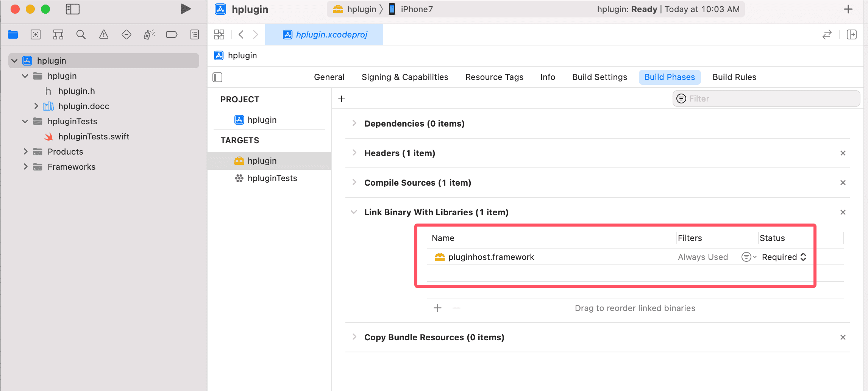Image resolution: width=868 pixels, height=391 pixels.
Task: Open the Source Control navigator
Action: [36, 35]
